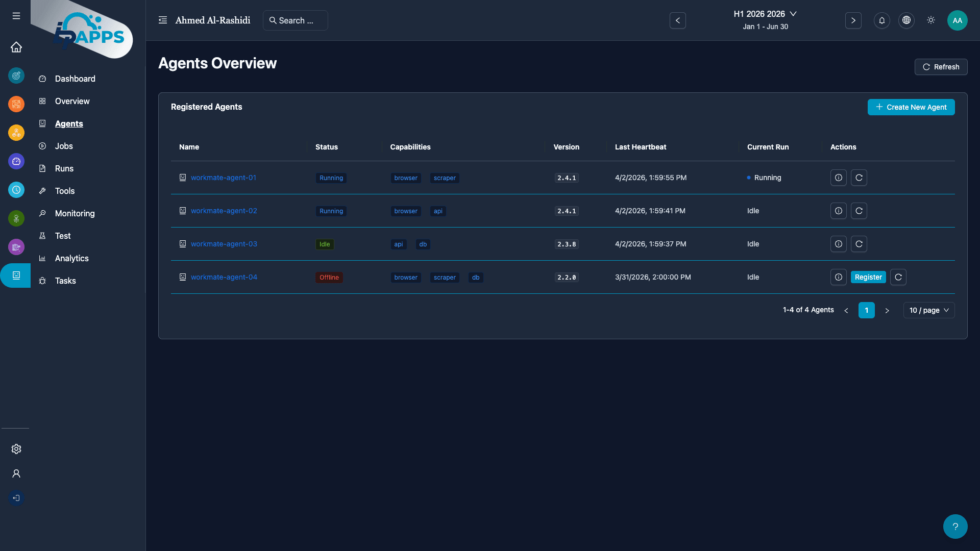Toggle the light/dark theme sun icon
Screen dimensions: 980x551
tap(930, 20)
